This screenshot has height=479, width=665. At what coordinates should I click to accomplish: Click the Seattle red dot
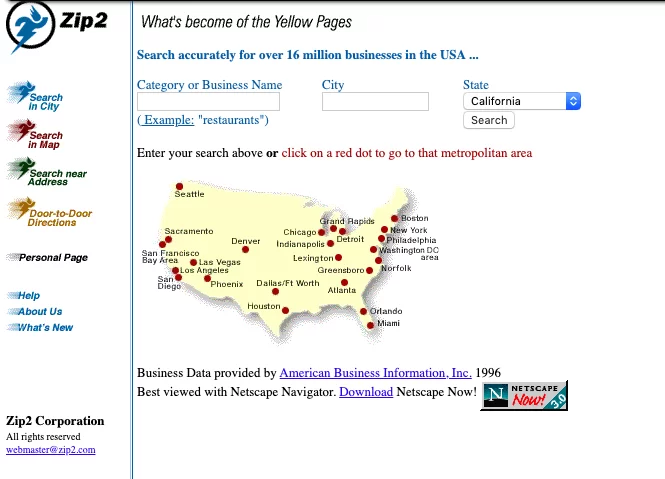point(179,186)
